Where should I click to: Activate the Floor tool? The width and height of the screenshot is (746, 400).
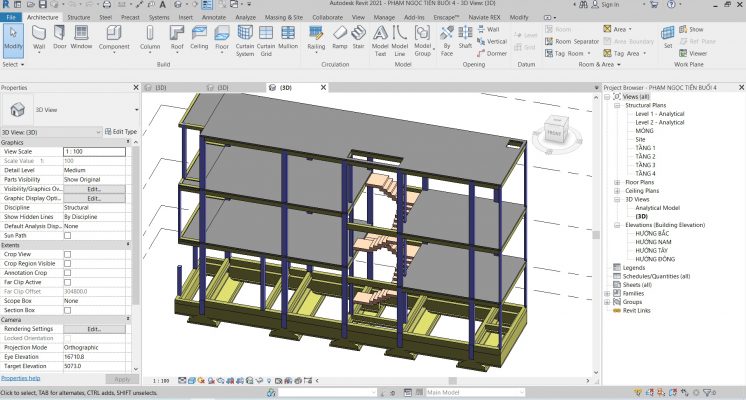[224, 40]
